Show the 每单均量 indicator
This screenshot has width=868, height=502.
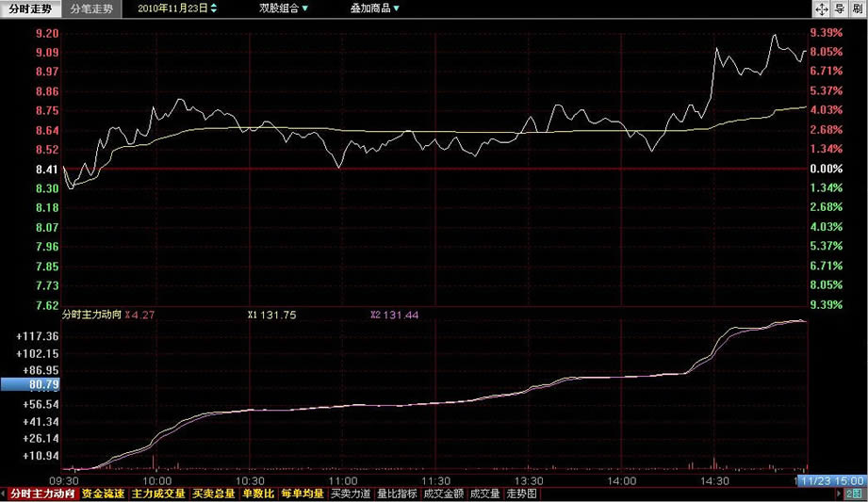302,493
